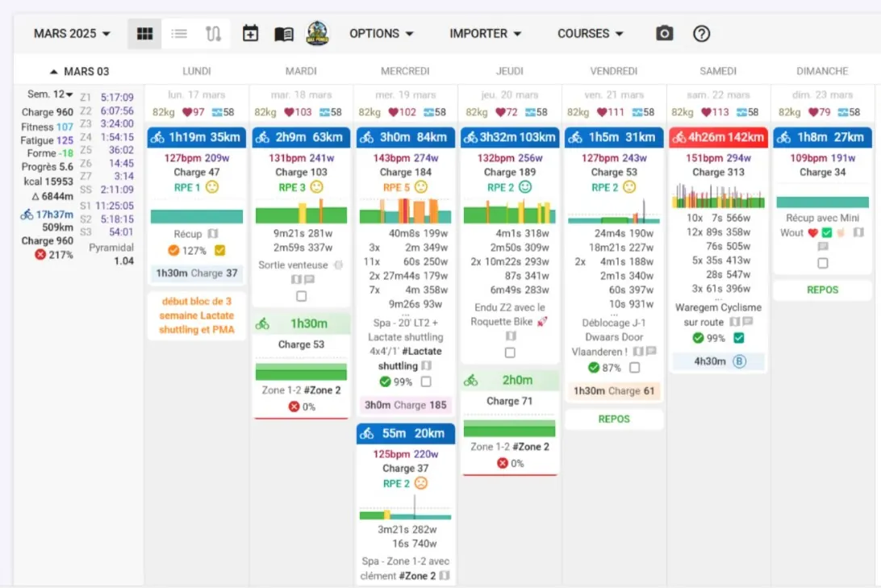Click the bike icon on planned 1h30m workout

coord(262,323)
